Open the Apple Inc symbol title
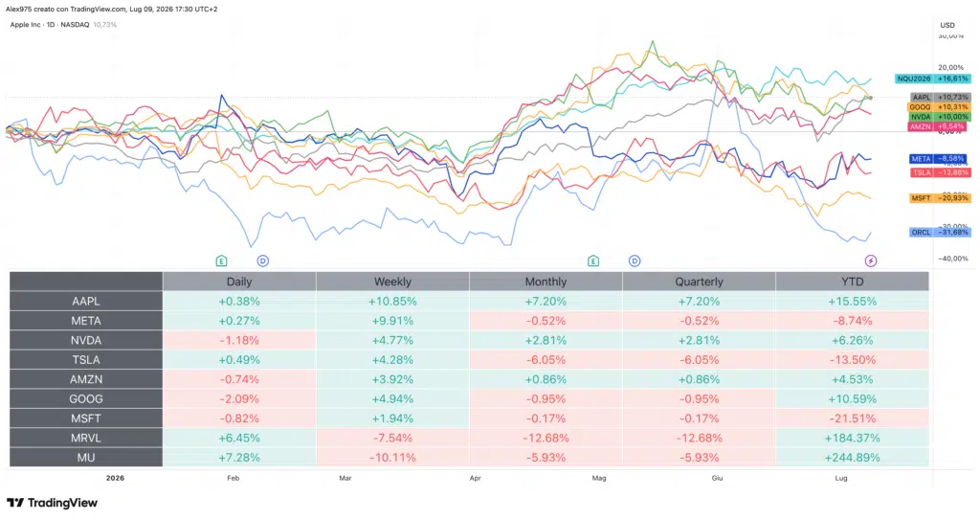Image resolution: width=980 pixels, height=520 pixels. click(x=50, y=24)
